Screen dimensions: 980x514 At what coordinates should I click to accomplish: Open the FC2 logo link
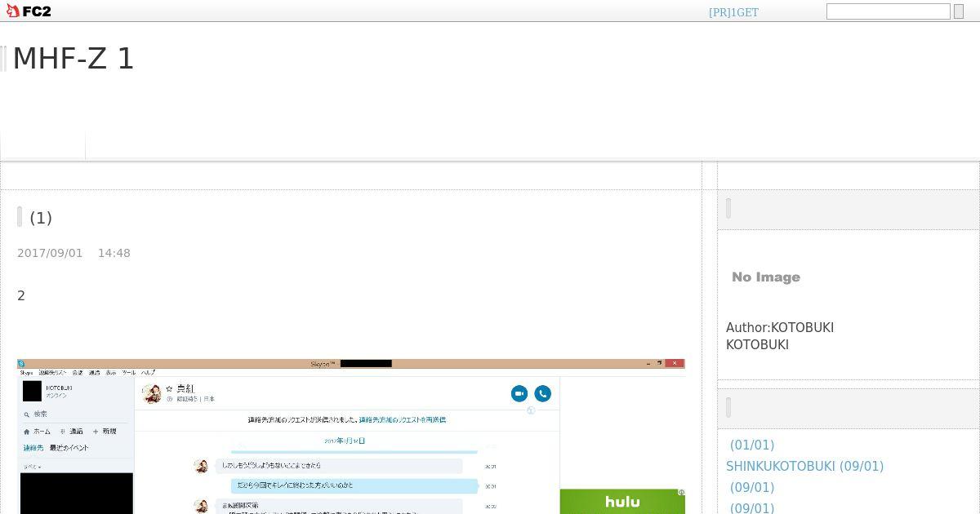pos(29,11)
